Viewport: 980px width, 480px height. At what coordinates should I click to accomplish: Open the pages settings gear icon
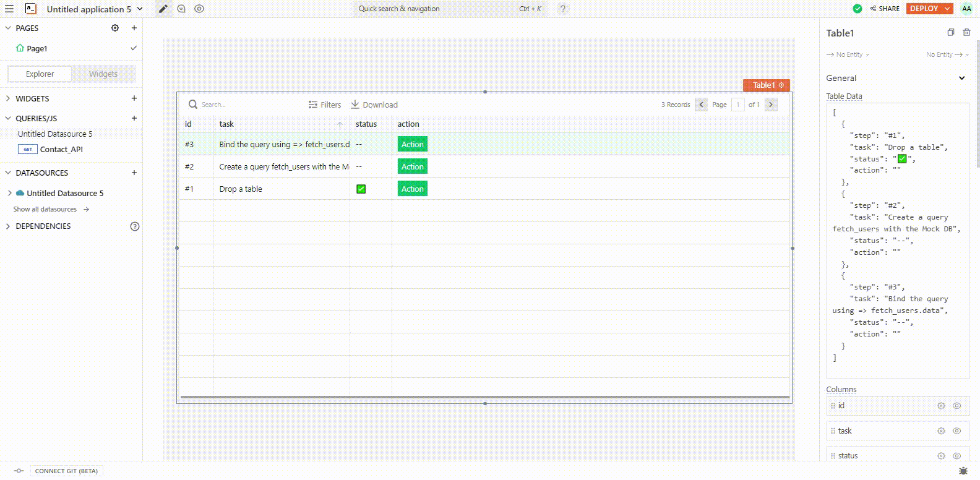[x=115, y=28]
